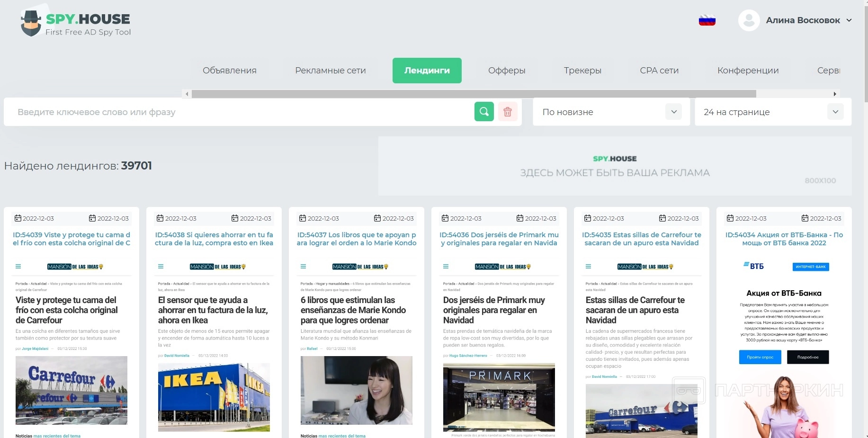The image size is (868, 438).
Task: Click hamburger menu icon in the Marie Kondo preview
Action: (304, 267)
